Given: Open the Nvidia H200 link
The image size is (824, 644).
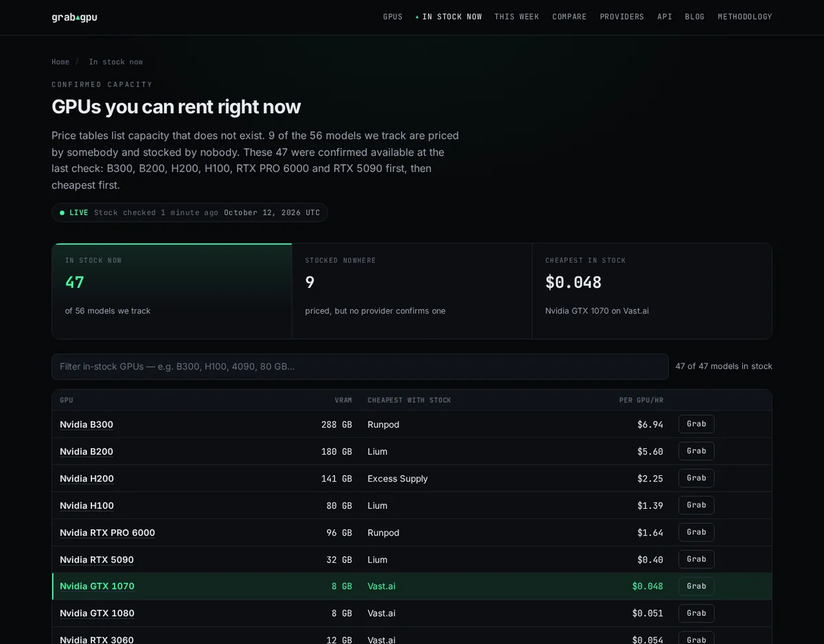Looking at the screenshot, I should click(x=87, y=479).
